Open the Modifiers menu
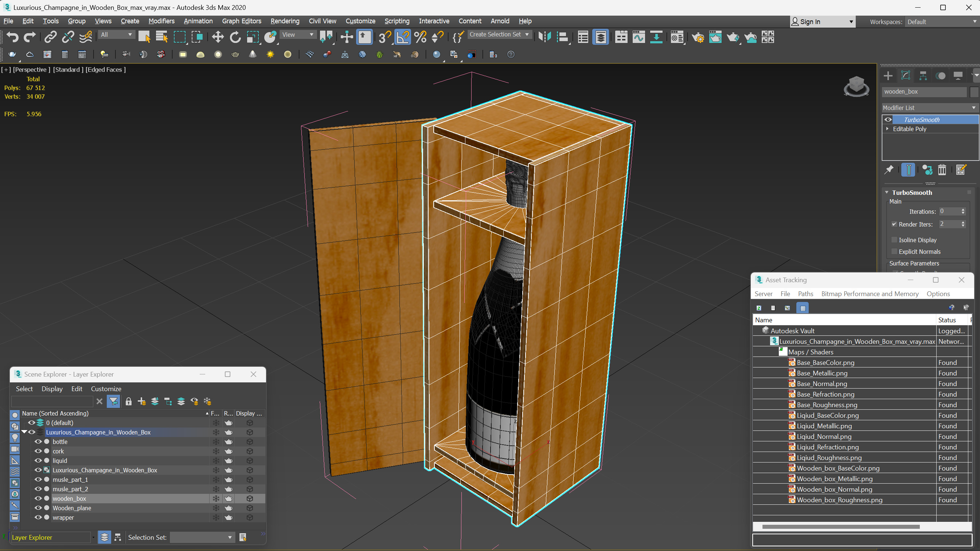 click(161, 21)
